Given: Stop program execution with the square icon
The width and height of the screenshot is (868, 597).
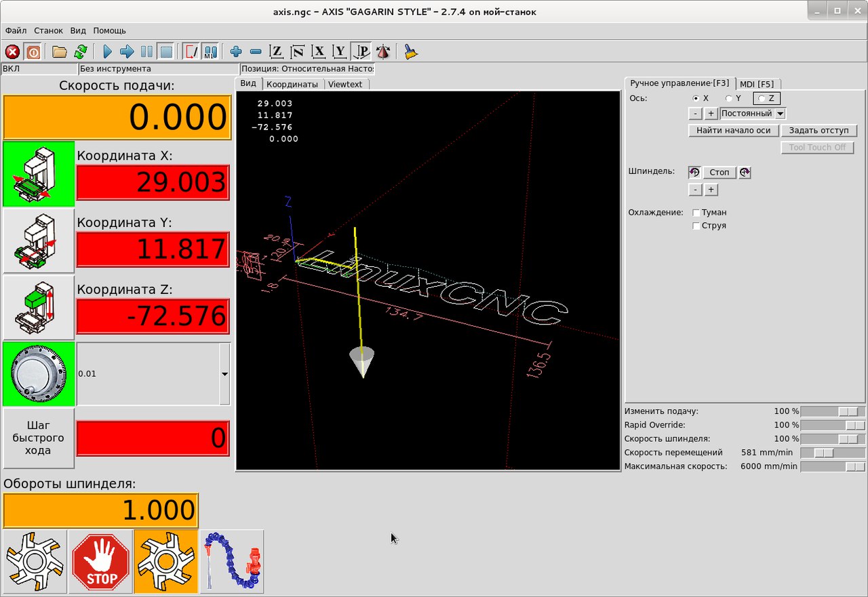Looking at the screenshot, I should 165,52.
